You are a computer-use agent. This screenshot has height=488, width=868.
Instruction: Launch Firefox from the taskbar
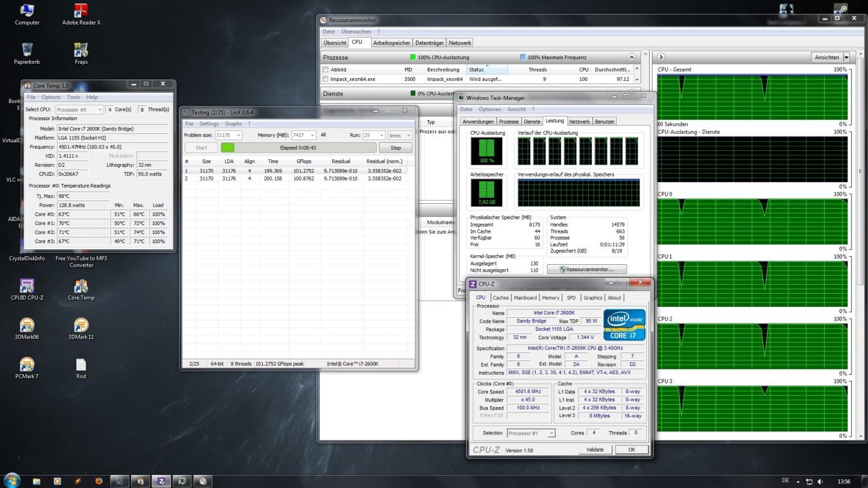(x=99, y=481)
